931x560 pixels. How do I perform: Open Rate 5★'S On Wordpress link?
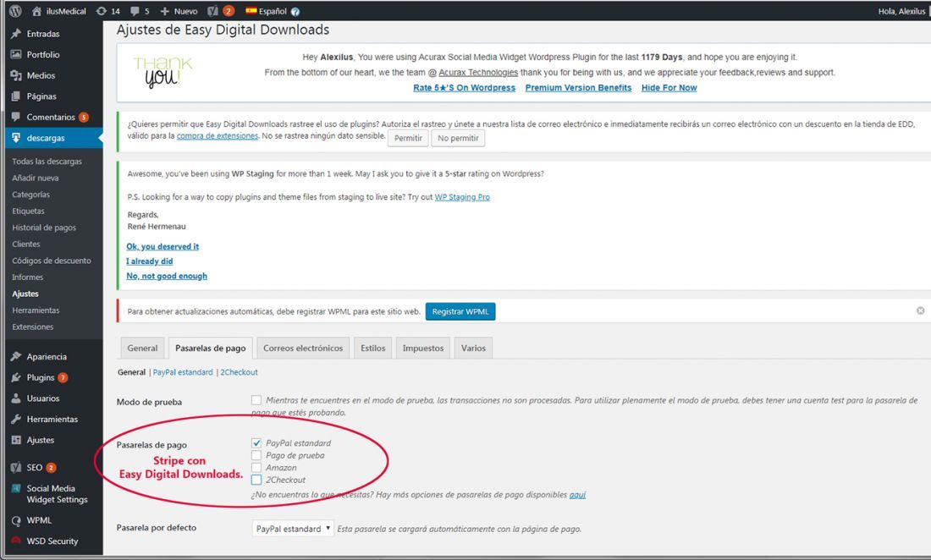coord(465,88)
